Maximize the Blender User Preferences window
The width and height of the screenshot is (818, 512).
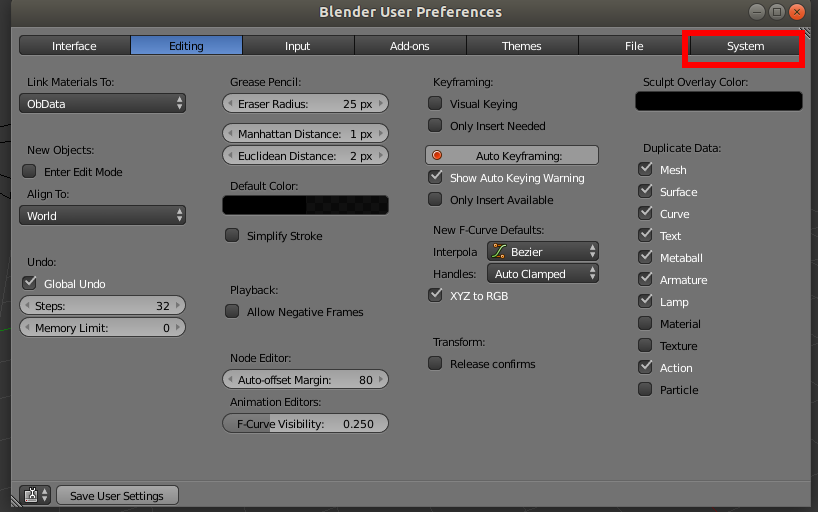[777, 11]
